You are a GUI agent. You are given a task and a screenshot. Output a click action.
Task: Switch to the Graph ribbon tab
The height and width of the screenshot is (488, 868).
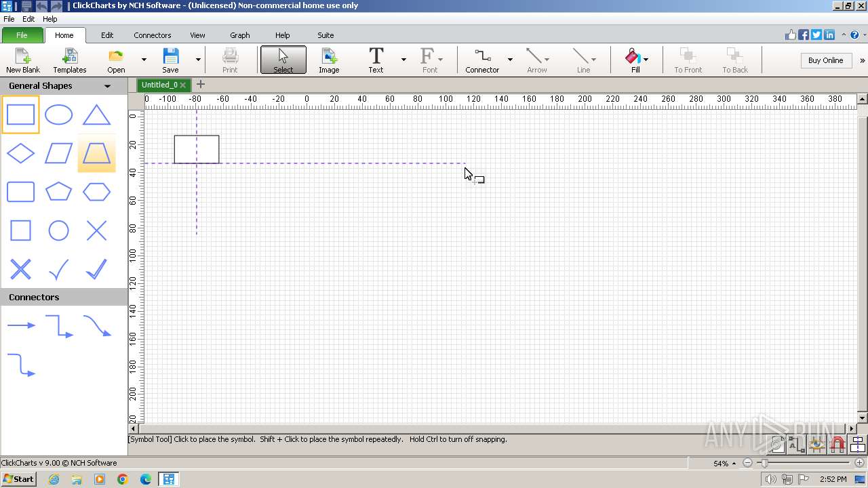click(240, 35)
